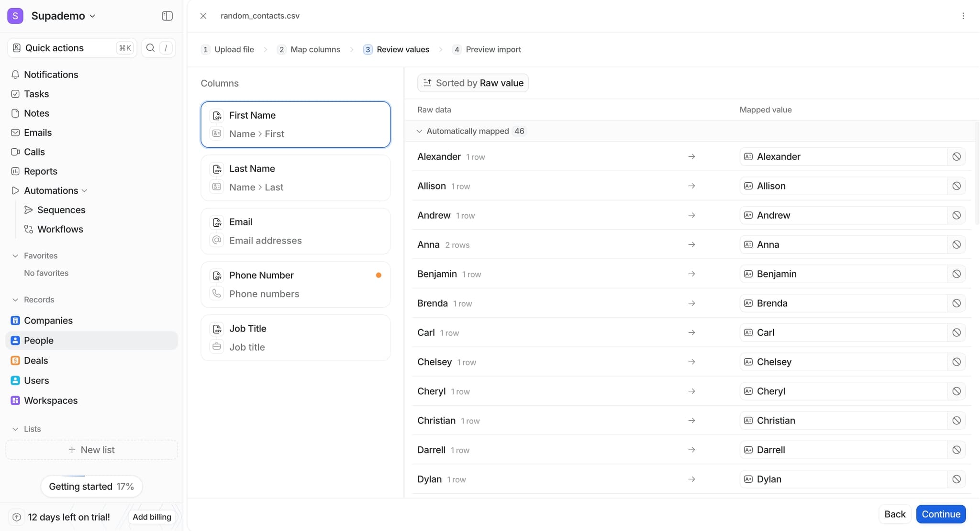Open Getting started 17% progress indicator

pos(91,487)
